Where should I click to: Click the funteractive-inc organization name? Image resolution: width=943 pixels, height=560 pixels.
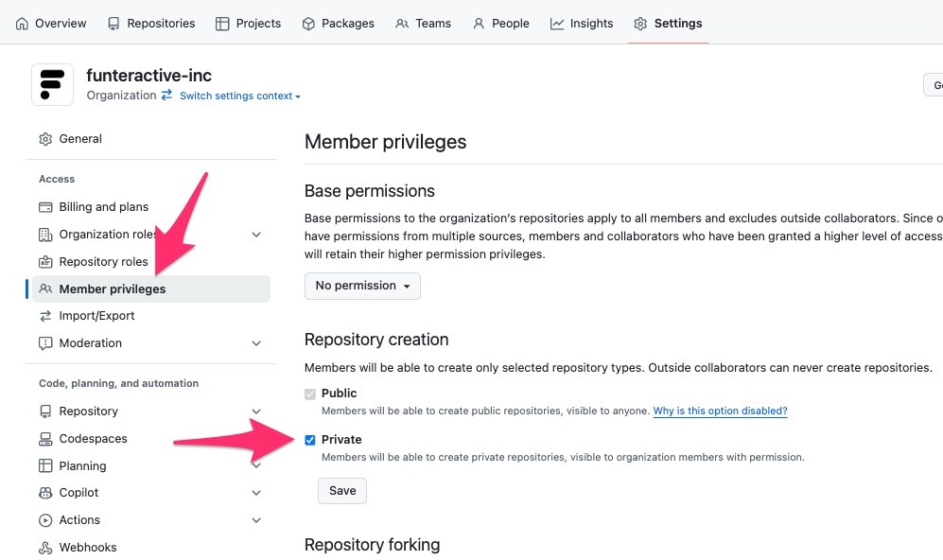(x=149, y=75)
